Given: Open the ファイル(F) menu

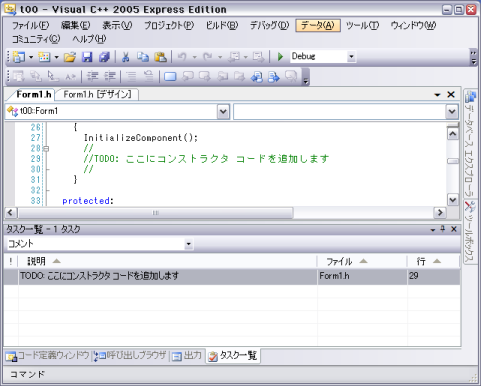Looking at the screenshot, I should pos(30,25).
